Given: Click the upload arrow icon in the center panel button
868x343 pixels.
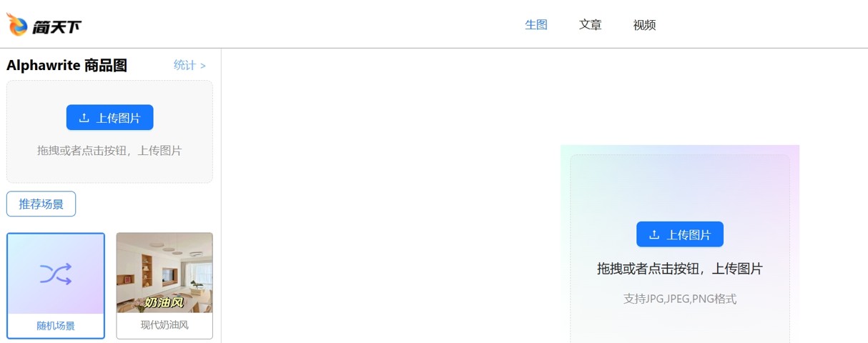Looking at the screenshot, I should coord(654,234).
